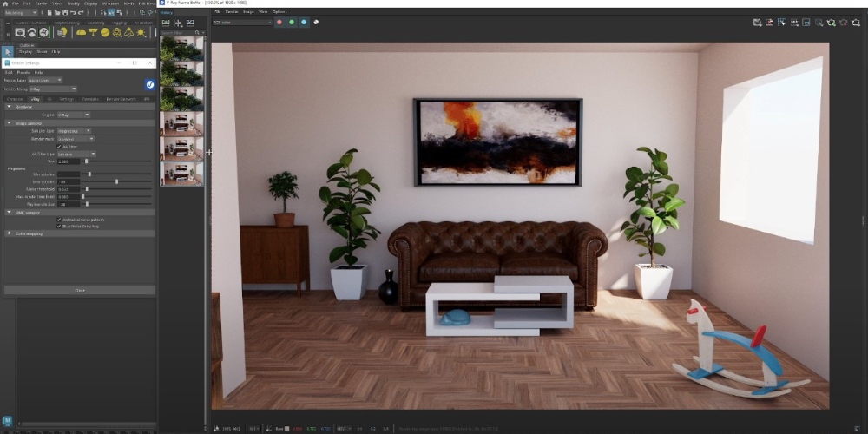
Task: Click the History save image icon
Action: (166, 23)
